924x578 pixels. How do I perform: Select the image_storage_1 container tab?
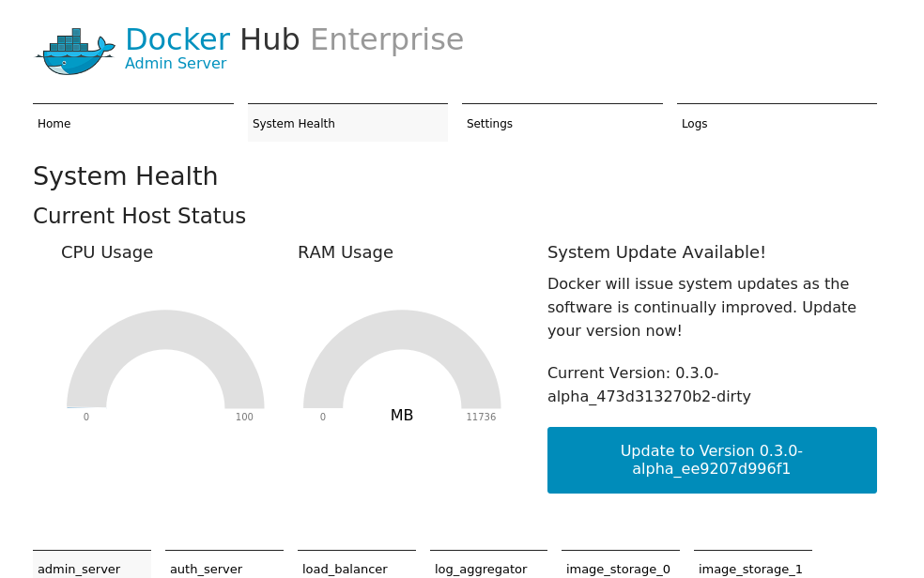pyautogui.click(x=753, y=565)
